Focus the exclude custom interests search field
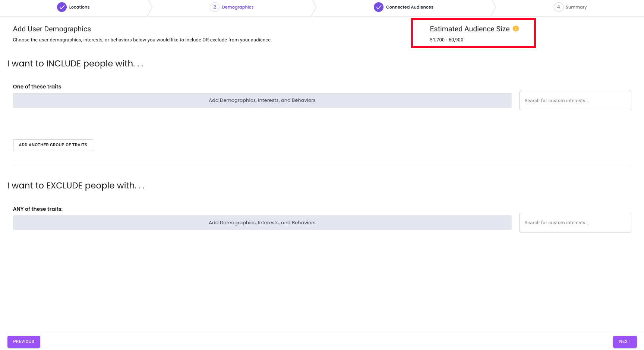The height and width of the screenshot is (350, 644). point(575,223)
